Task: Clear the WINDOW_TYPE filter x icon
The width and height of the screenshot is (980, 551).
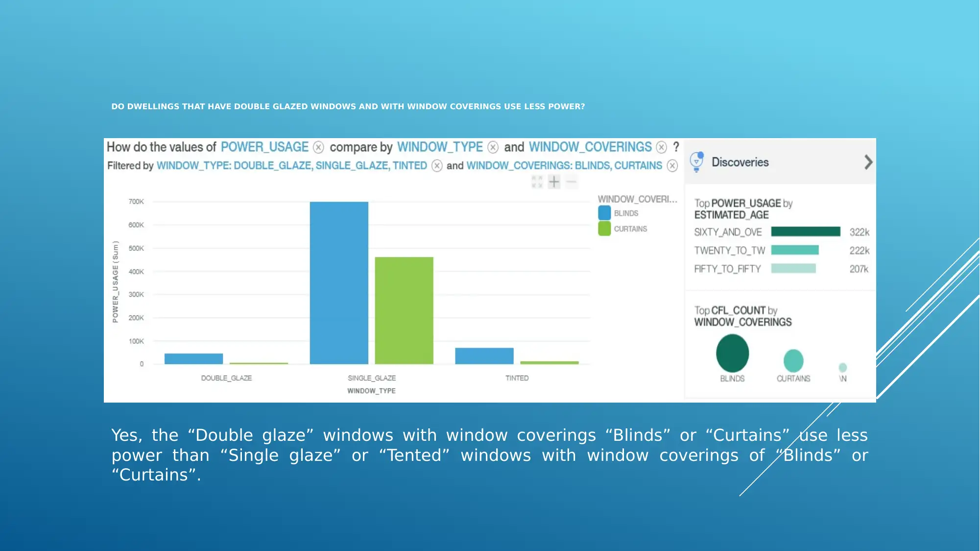Action: tap(437, 166)
